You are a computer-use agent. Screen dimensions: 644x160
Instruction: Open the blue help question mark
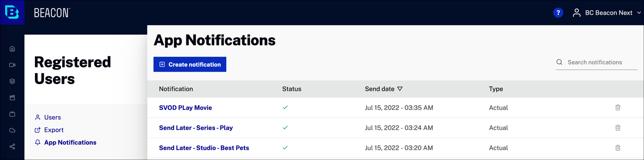(x=558, y=13)
